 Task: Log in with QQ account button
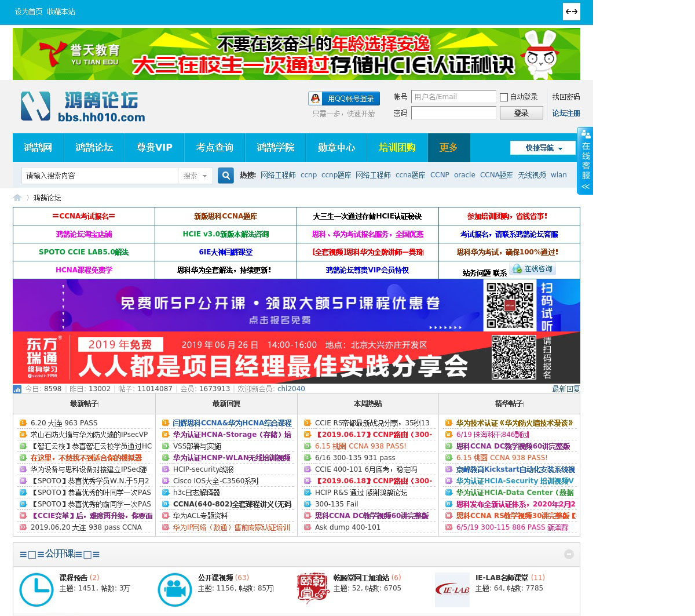[344, 99]
